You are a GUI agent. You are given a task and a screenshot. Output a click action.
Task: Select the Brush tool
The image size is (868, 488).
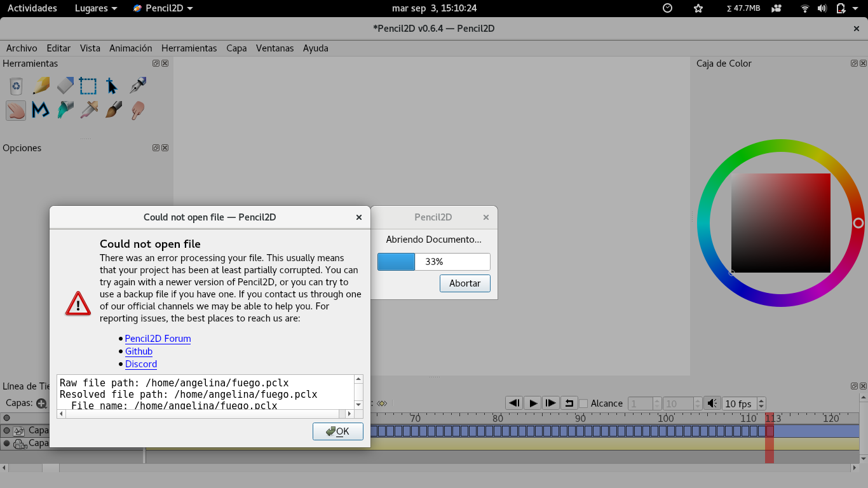[112, 110]
